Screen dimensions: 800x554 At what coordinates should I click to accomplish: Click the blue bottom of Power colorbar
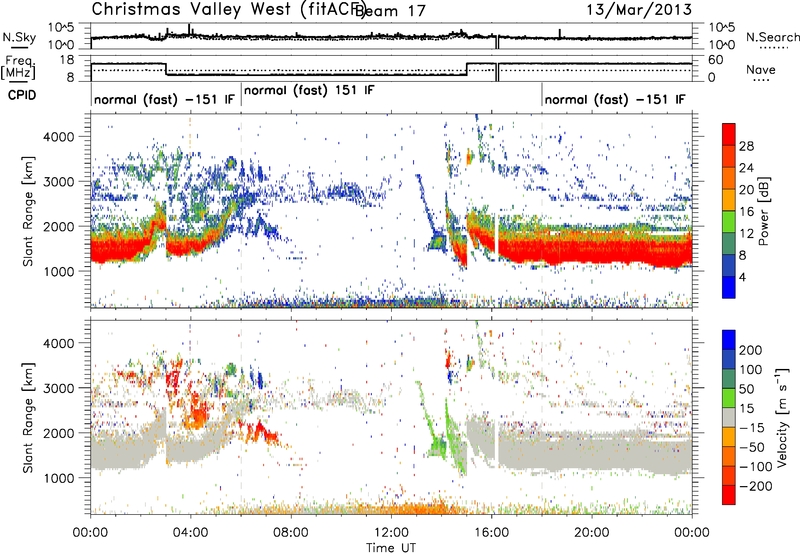tap(729, 286)
